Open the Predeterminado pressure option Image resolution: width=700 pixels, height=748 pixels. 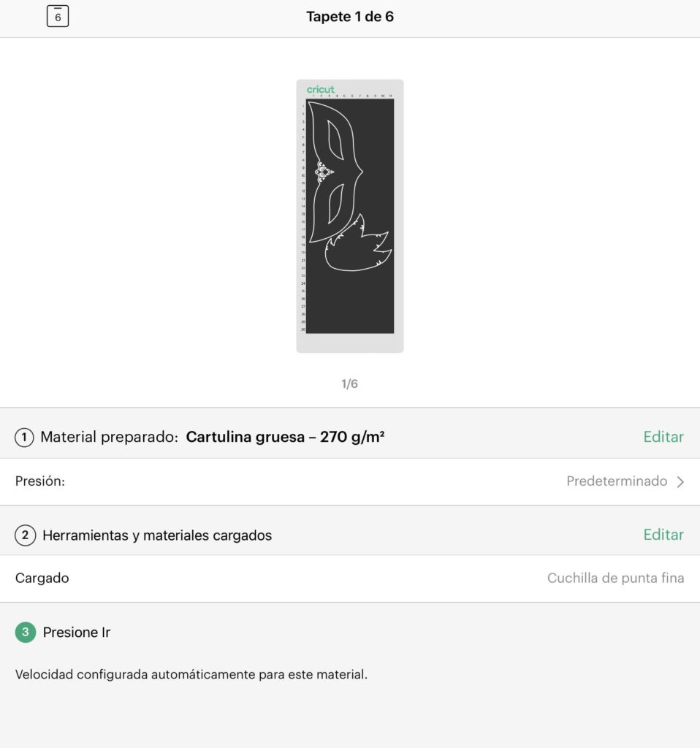[x=617, y=481]
